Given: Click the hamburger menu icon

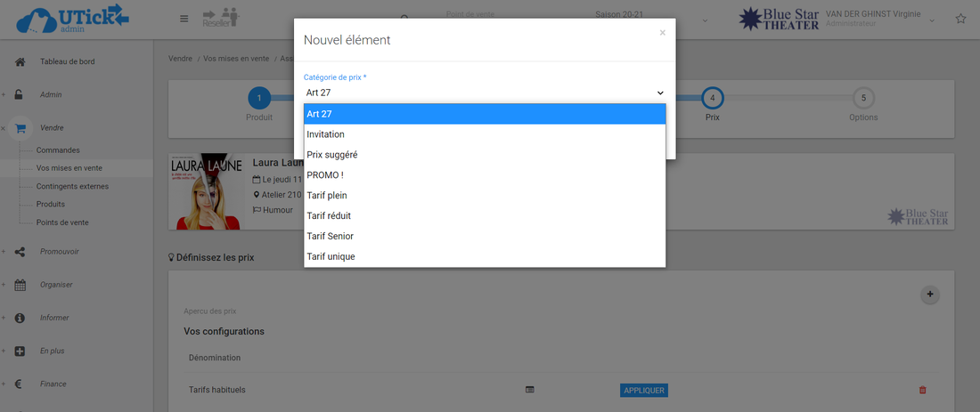Looking at the screenshot, I should coord(184,19).
